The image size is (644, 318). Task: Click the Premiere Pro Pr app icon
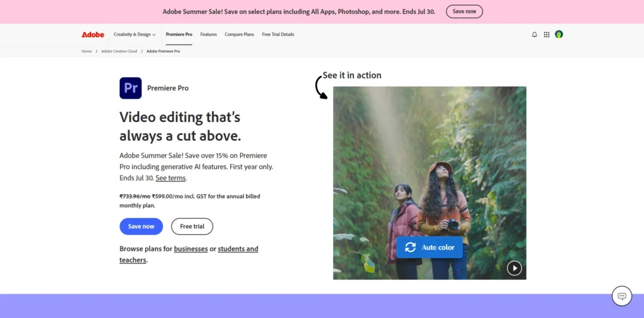131,88
